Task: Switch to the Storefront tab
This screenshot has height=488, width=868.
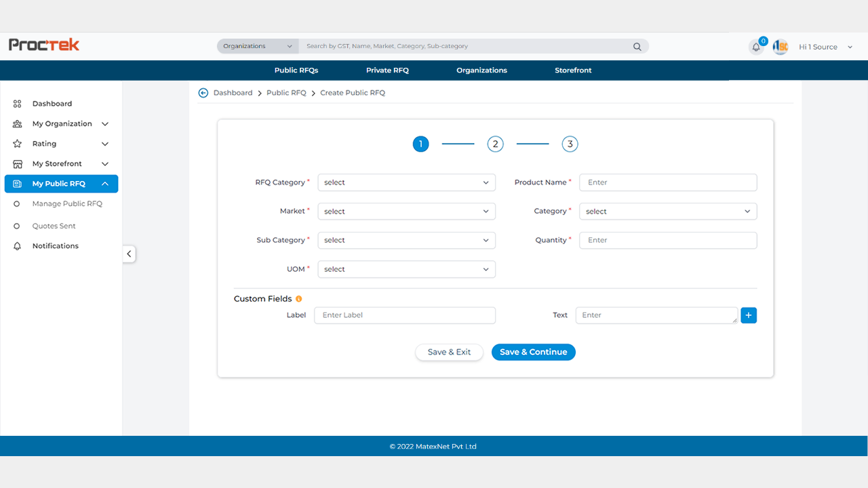Action: click(573, 70)
